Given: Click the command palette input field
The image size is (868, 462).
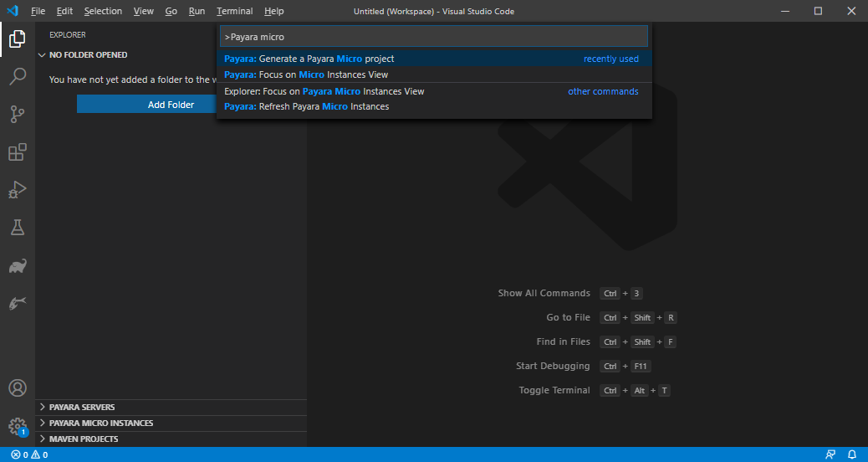Looking at the screenshot, I should [x=433, y=37].
